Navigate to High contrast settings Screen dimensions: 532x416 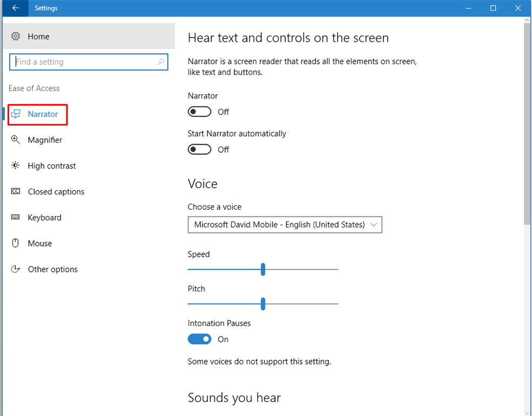click(51, 166)
